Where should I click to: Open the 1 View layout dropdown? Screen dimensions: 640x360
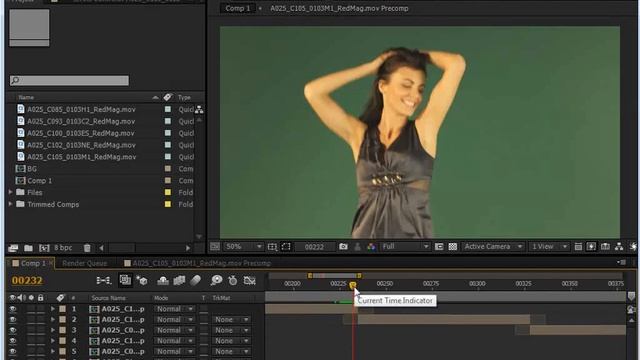click(549, 247)
